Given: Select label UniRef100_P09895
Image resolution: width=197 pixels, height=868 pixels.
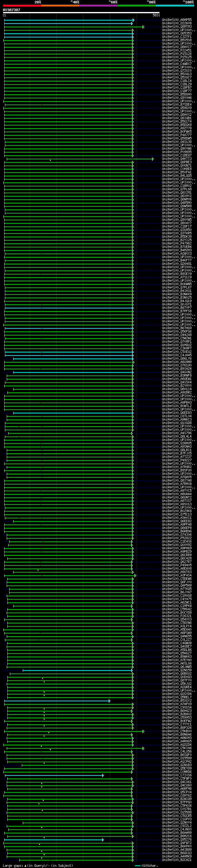Looking at the screenshot, I should (177, 152).
